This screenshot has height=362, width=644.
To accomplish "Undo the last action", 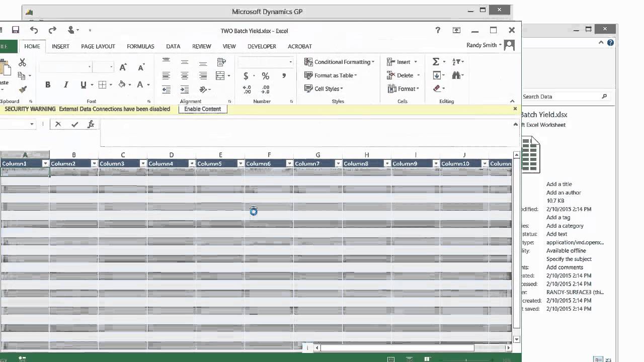I will click(34, 30).
